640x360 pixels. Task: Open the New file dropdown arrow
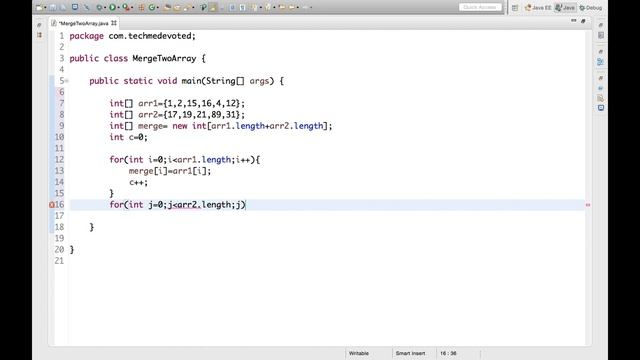click(45, 7)
